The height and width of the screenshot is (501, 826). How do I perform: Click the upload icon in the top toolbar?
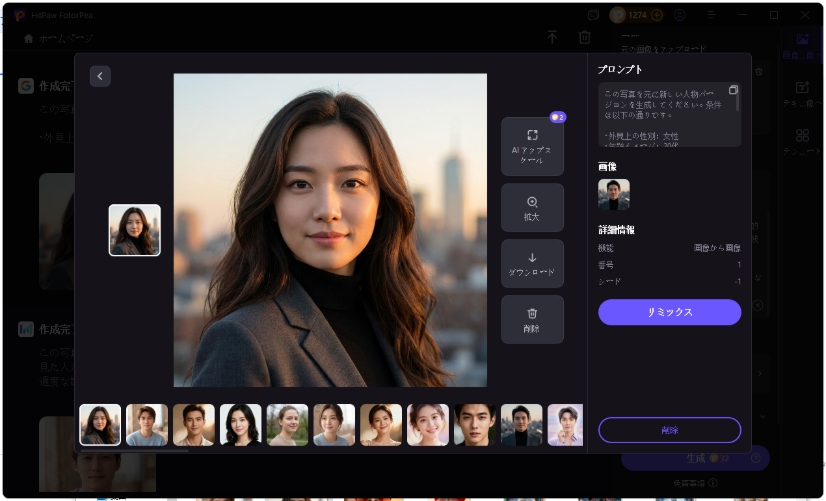(x=552, y=37)
